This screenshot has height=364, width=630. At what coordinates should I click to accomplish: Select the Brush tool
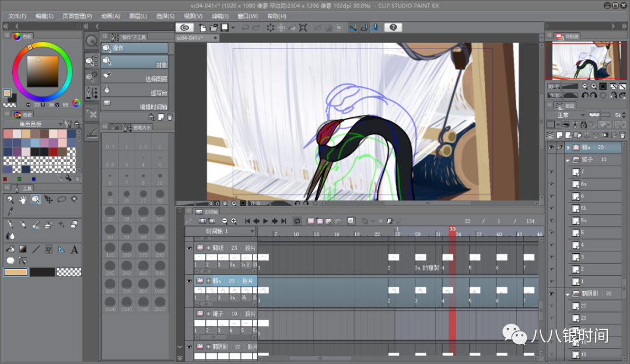[x=36, y=225]
